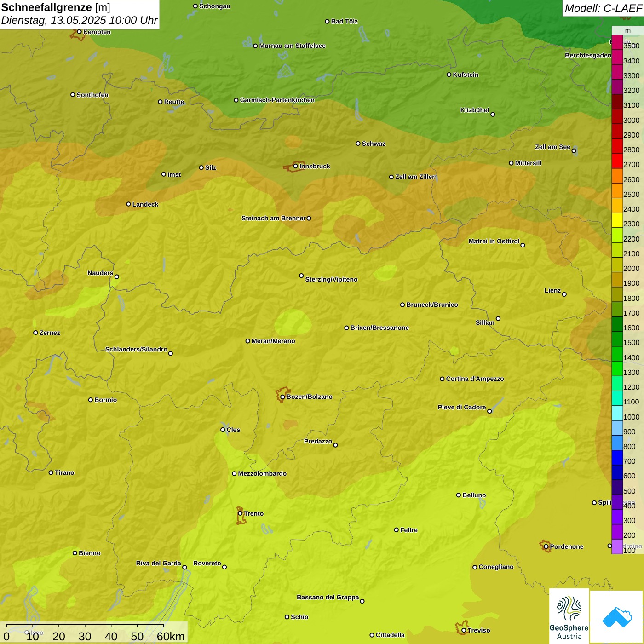
Task: Click the 'Brixen/Bressanone' label
Action: click(379, 328)
